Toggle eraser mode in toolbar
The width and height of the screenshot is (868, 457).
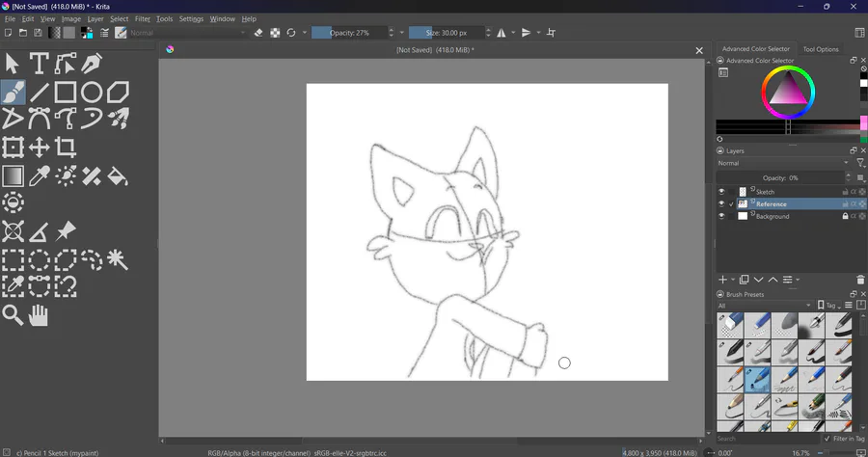tap(258, 33)
